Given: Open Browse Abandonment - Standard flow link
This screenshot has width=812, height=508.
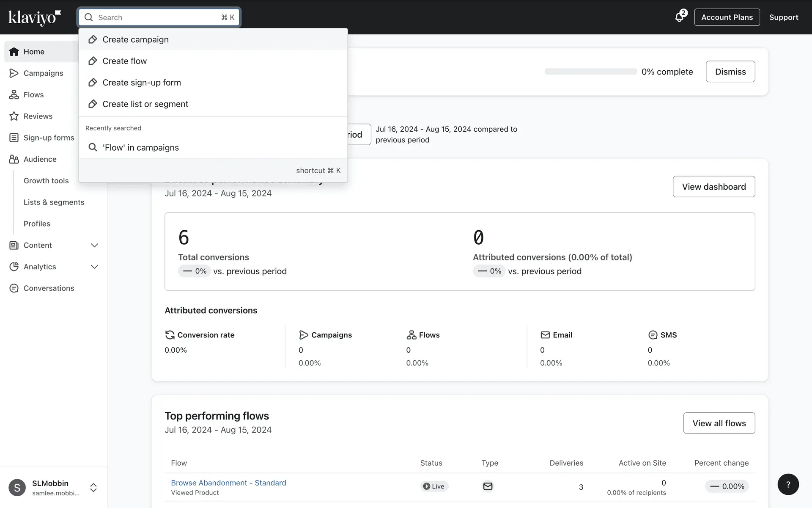Looking at the screenshot, I should coord(228,483).
